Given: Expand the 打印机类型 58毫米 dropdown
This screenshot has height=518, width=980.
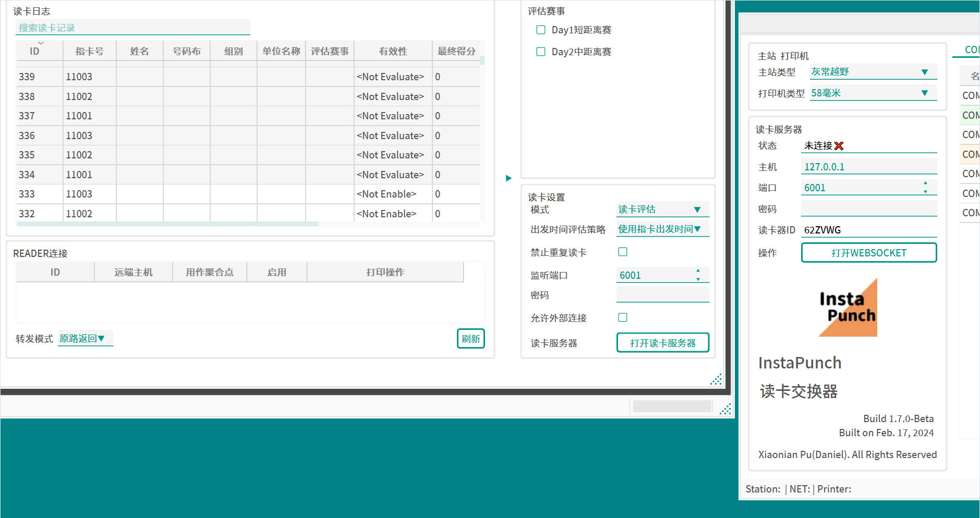Looking at the screenshot, I should [873, 93].
